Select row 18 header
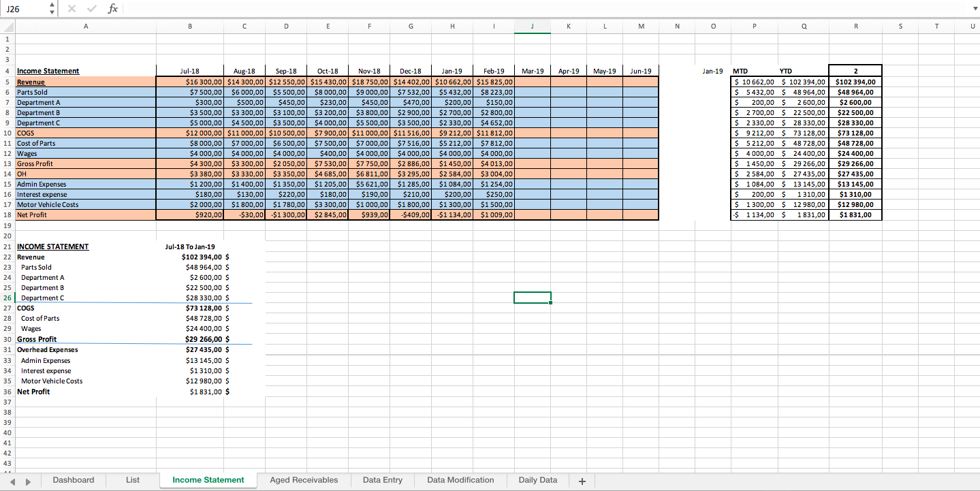 pyautogui.click(x=7, y=215)
